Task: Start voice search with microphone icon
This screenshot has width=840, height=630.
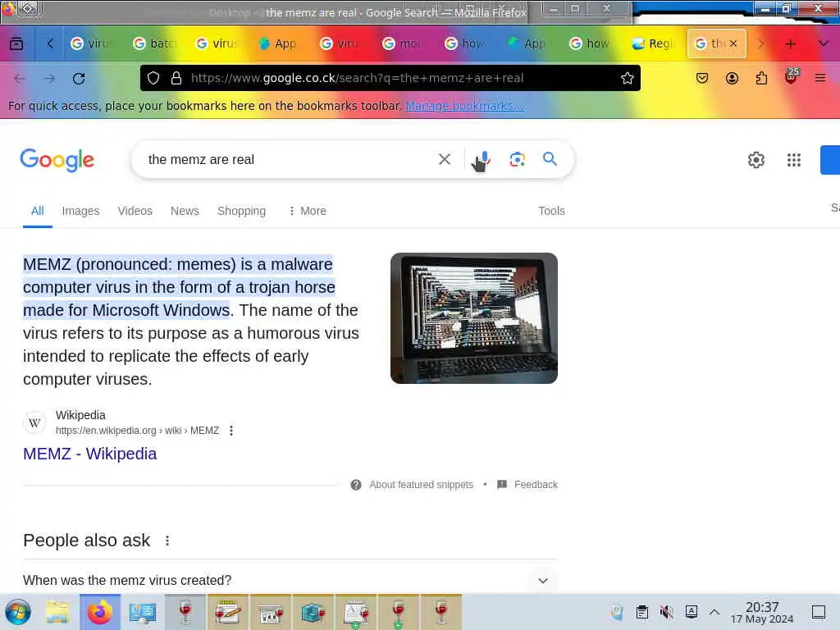Action: click(x=484, y=159)
